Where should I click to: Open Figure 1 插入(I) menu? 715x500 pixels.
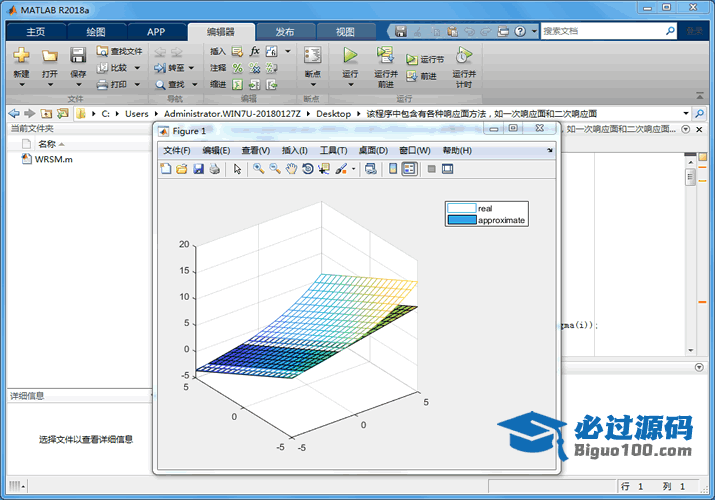pos(295,150)
